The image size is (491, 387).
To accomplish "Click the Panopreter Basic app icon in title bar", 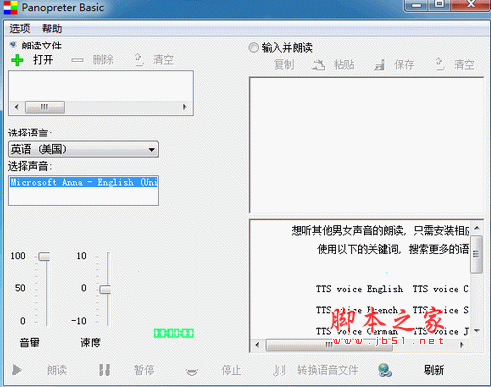I will pos(10,7).
